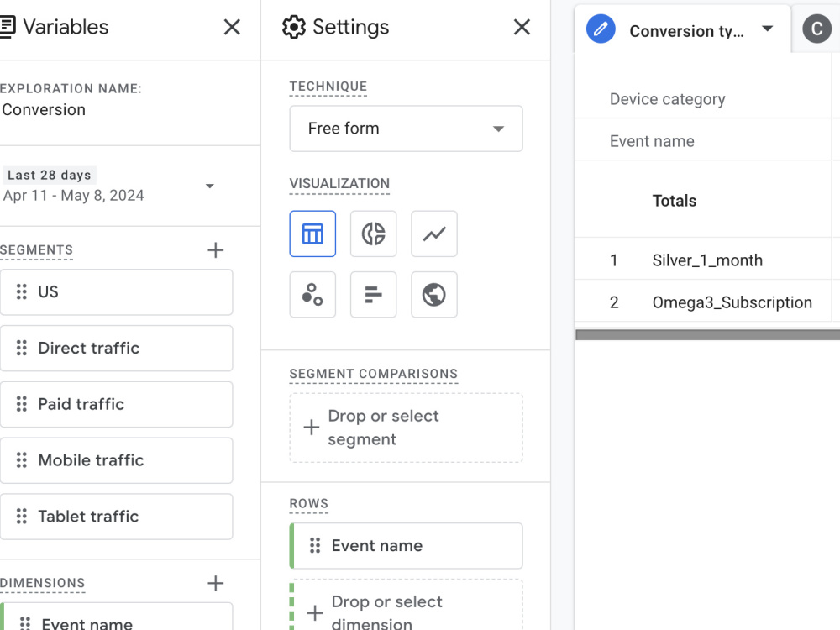
Task: Click the SEGMENT COMPARISONS label
Action: pos(374,374)
